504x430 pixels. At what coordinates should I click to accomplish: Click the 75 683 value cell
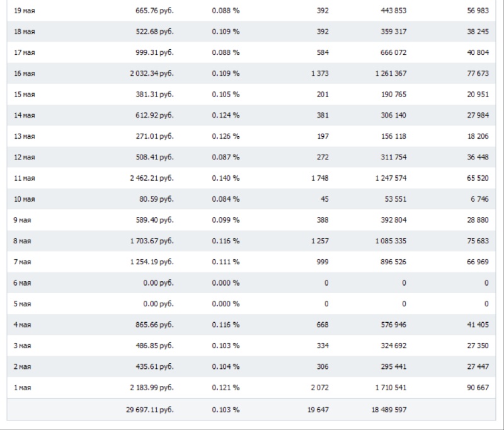tap(478, 241)
